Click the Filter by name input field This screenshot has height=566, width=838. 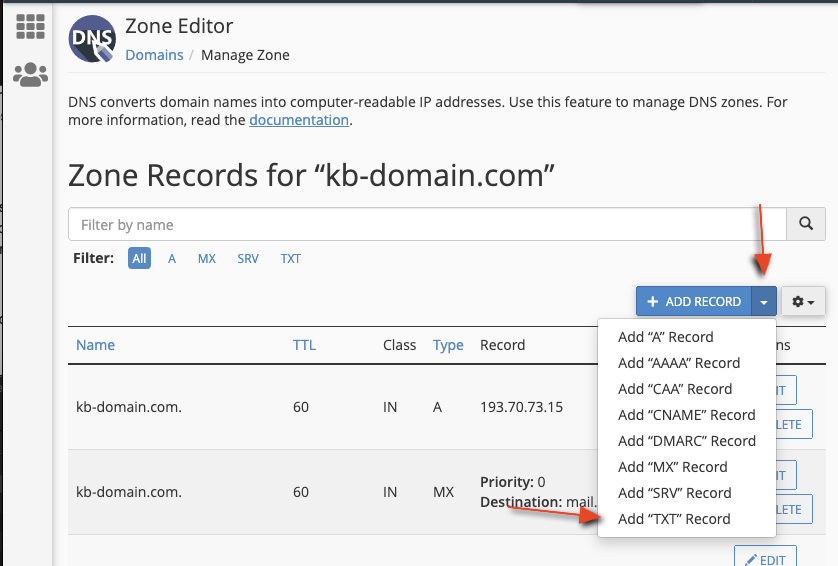(x=427, y=225)
